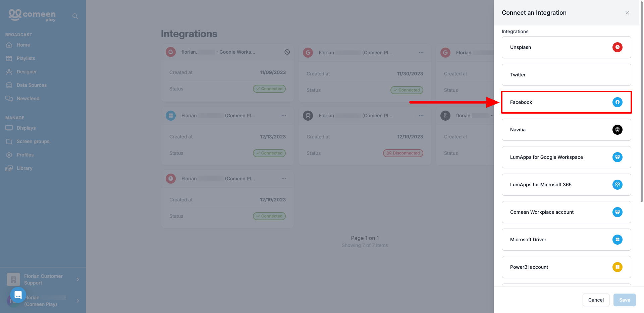Expand the Florian Customer Support chevron
The width and height of the screenshot is (644, 313).
(78, 279)
